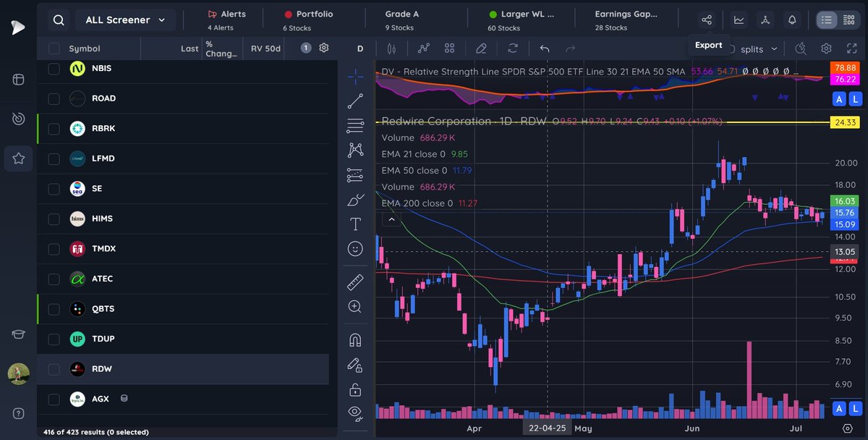868x440 pixels.
Task: Select the trend line drawing tool
Action: click(x=355, y=101)
